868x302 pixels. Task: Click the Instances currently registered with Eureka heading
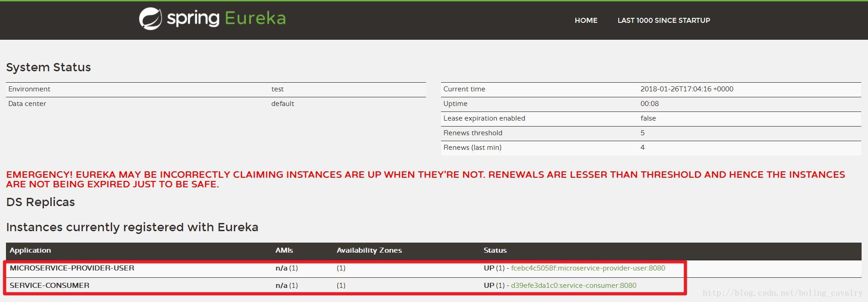coord(132,227)
